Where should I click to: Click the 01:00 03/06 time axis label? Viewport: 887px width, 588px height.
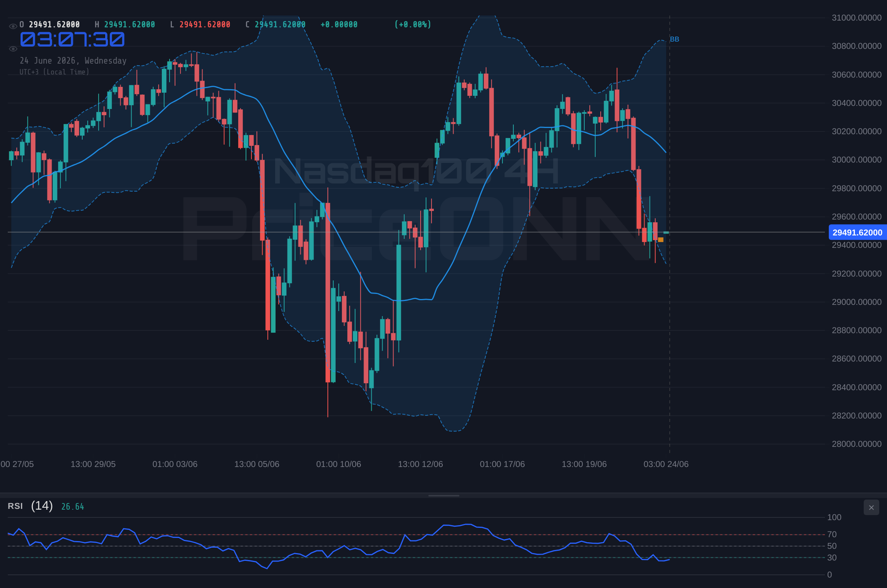175,464
